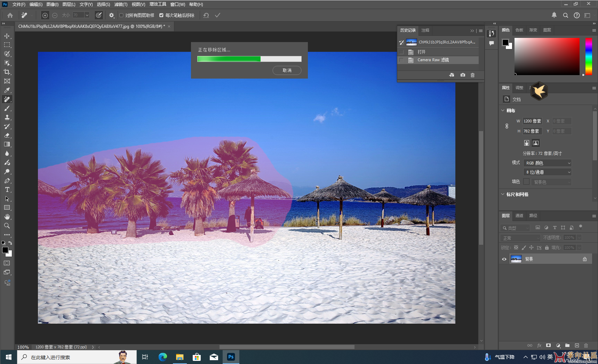
Task: Enable sample all layers checkbox
Action: [121, 15]
